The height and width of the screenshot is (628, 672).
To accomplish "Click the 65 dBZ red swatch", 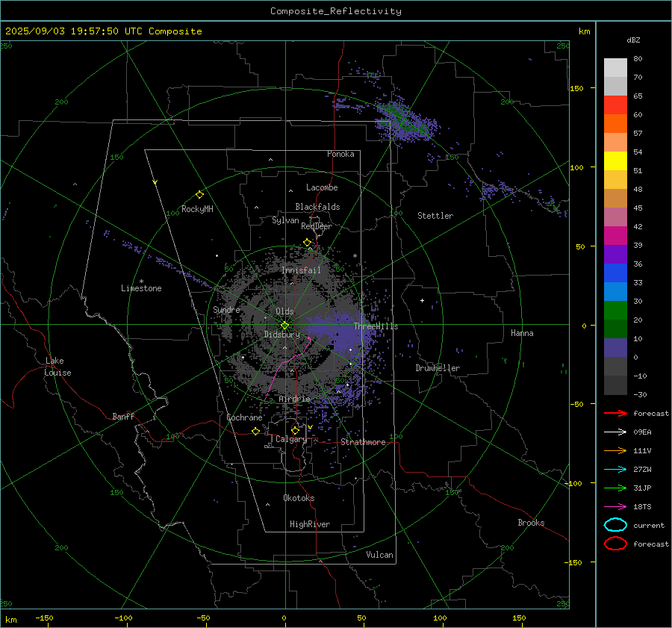I will click(615, 105).
